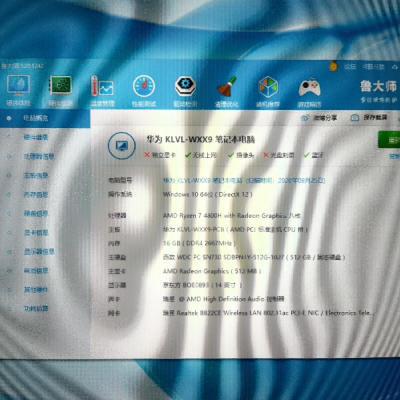The image size is (400, 400).
Task: Click the 16 GB DDR4 2667MHz memory text
Action: 199,243
